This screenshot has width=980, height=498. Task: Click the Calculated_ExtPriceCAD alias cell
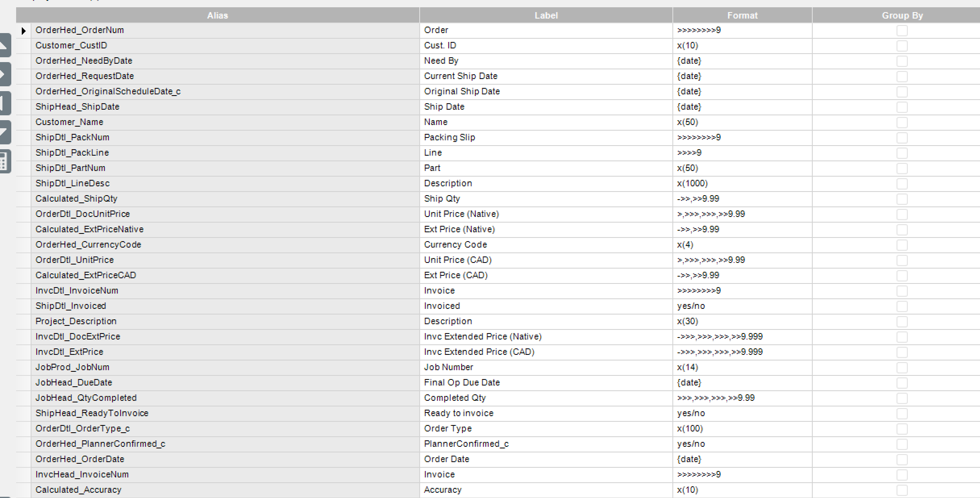225,275
